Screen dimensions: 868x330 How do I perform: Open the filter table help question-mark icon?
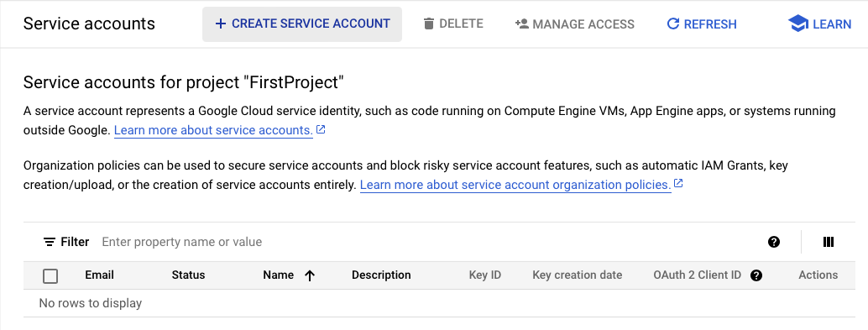(774, 242)
